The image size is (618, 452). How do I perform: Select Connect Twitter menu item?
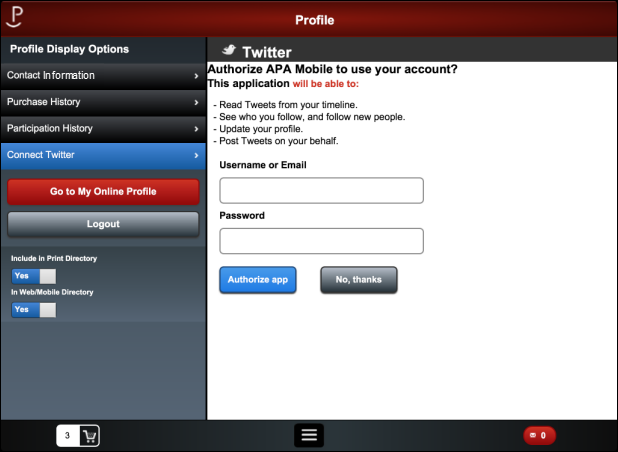point(103,156)
